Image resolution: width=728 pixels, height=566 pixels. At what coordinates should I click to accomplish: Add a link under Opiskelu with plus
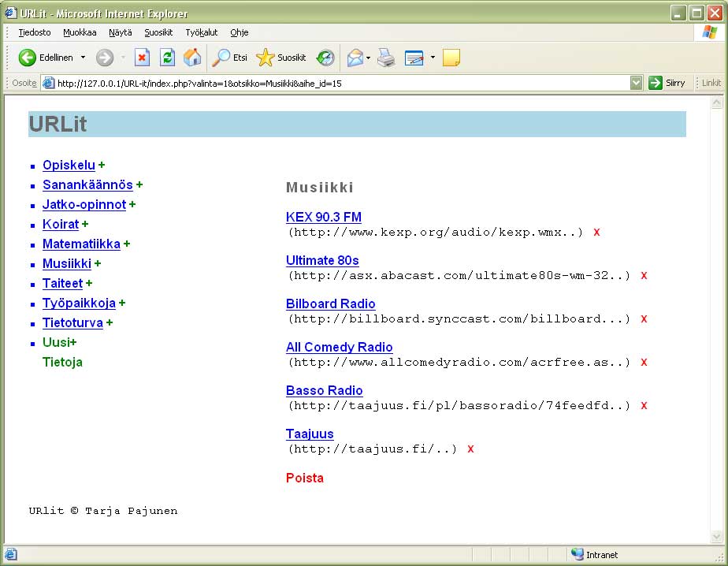click(x=102, y=165)
